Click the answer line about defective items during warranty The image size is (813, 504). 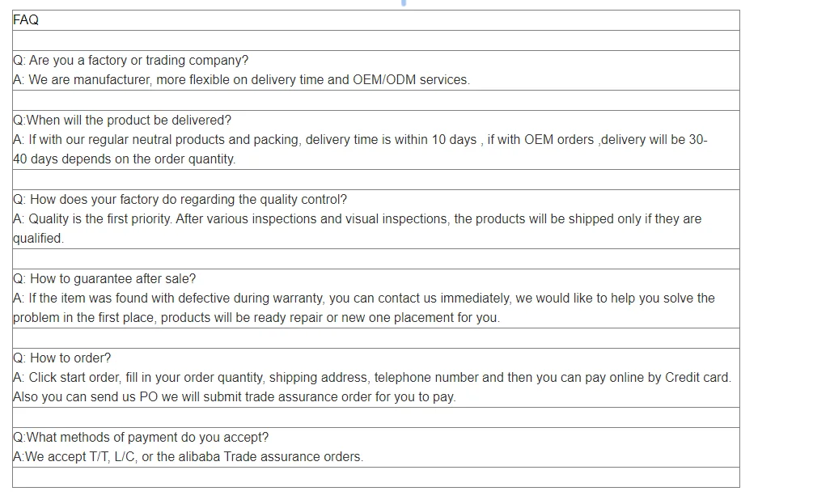(364, 299)
